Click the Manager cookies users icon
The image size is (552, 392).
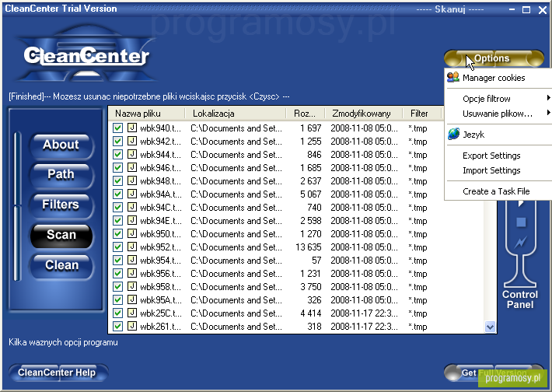(x=453, y=77)
